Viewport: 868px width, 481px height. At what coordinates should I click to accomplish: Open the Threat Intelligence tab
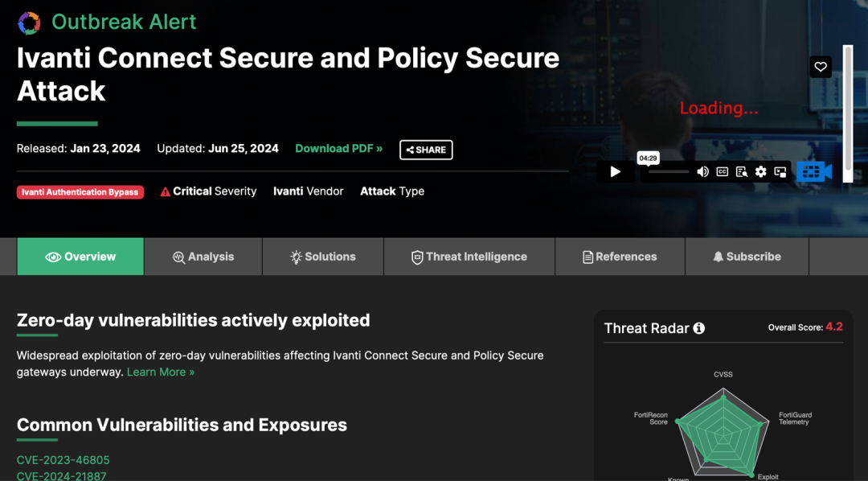(x=469, y=257)
